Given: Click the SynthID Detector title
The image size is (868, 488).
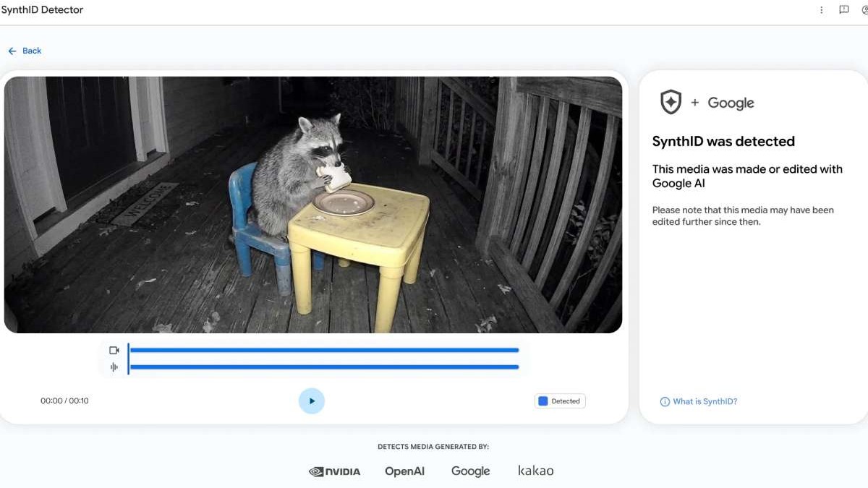Looking at the screenshot, I should pyautogui.click(x=42, y=10).
